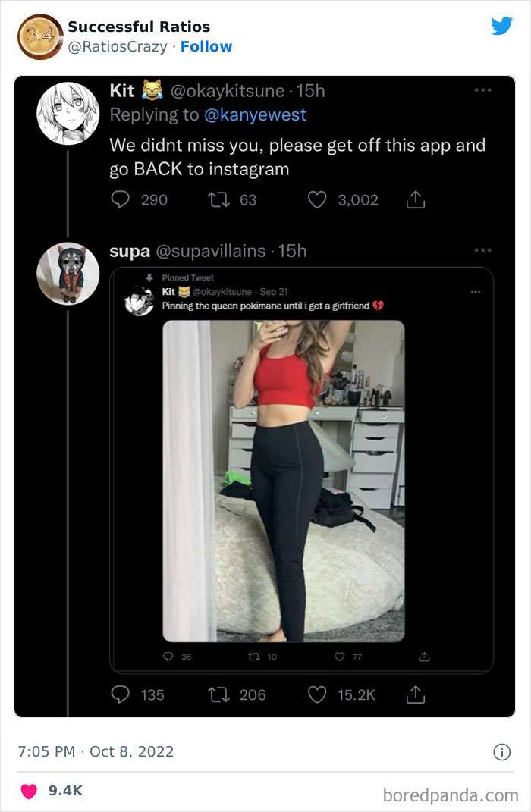Click the retweet icon showing 206
Image resolution: width=531 pixels, height=812 pixels.
pos(220,694)
